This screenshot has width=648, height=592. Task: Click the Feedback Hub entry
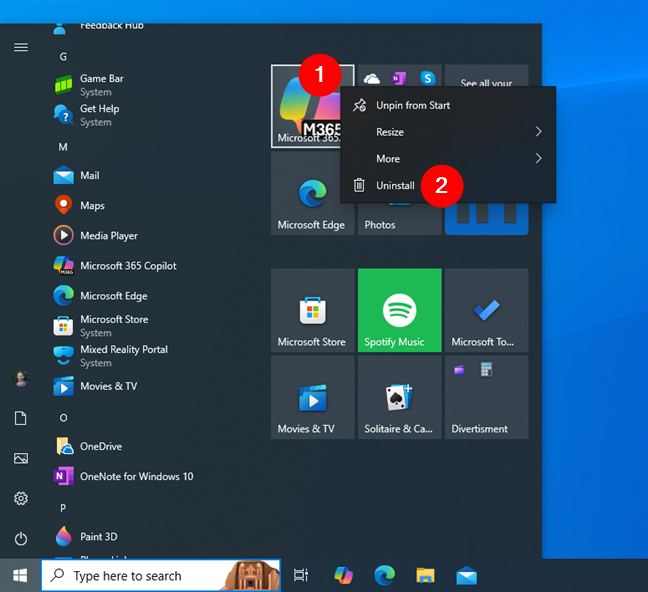pyautogui.click(x=99, y=28)
